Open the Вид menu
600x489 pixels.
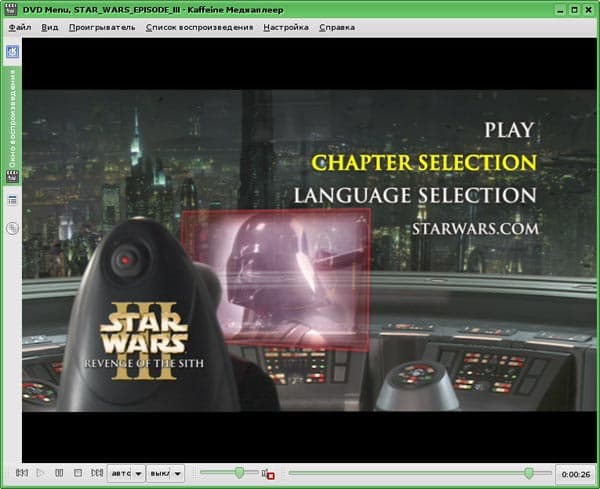[x=50, y=28]
